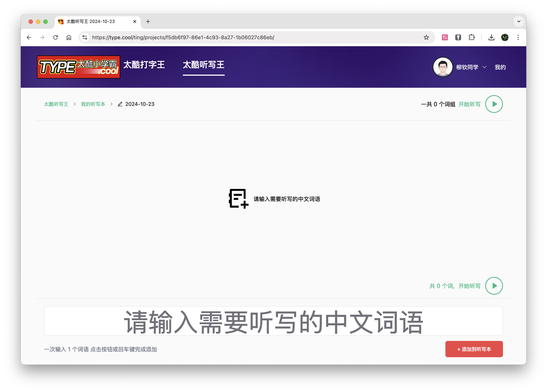The width and height of the screenshot is (547, 392).
Task: Click the 添加到听写本 red button
Action: (x=474, y=349)
